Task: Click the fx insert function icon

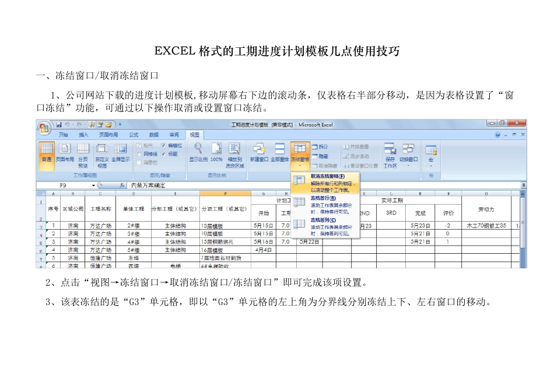Action: pos(122,185)
